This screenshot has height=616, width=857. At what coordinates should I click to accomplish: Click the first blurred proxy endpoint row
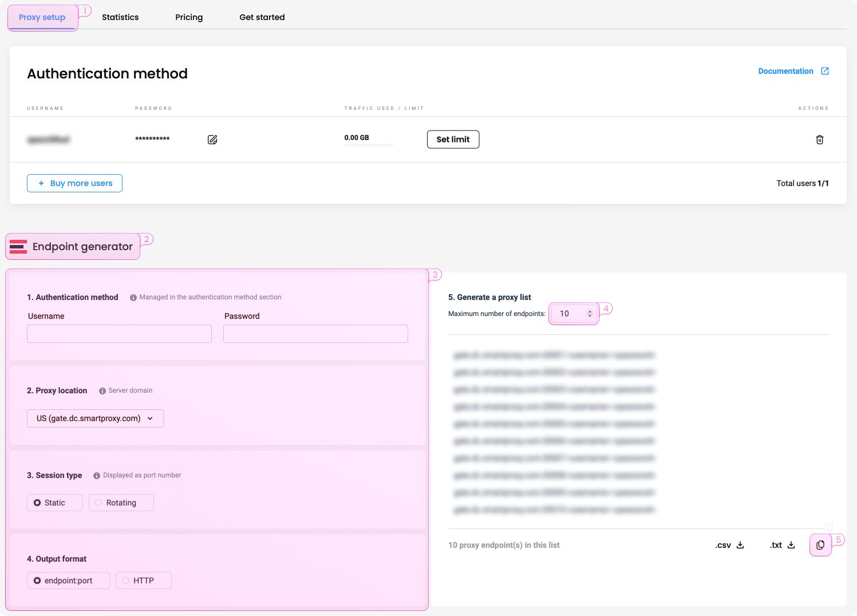[x=554, y=356]
